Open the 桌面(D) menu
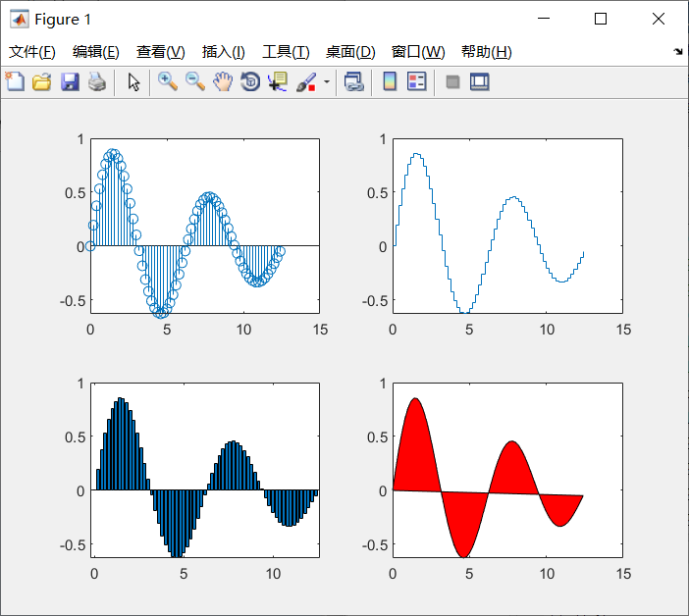689x616 pixels. tap(350, 52)
